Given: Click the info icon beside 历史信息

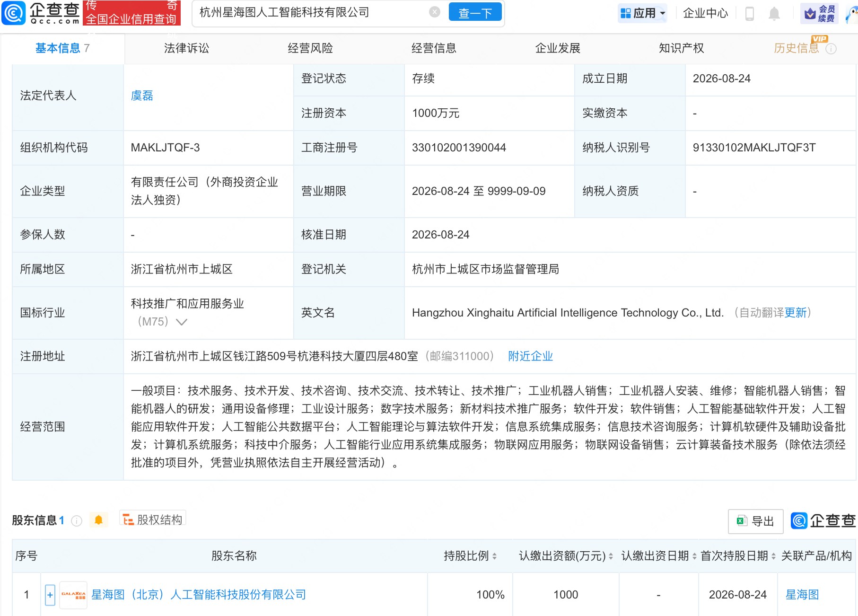Looking at the screenshot, I should (831, 49).
